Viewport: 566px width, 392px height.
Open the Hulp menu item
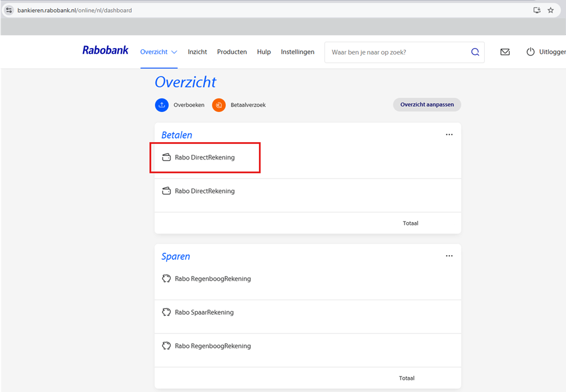264,52
